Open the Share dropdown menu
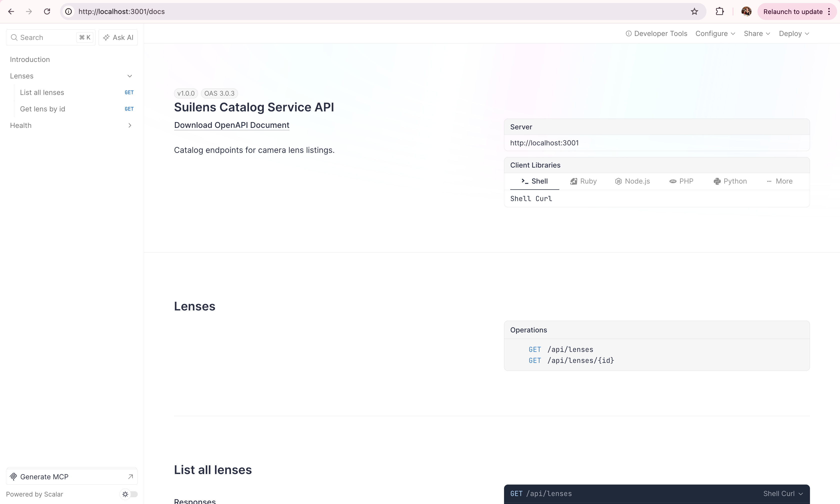Viewport: 840px width, 504px height. [x=756, y=34]
